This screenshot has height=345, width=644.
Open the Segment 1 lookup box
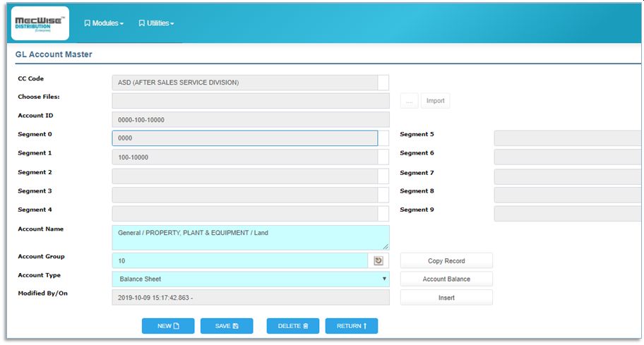point(383,157)
